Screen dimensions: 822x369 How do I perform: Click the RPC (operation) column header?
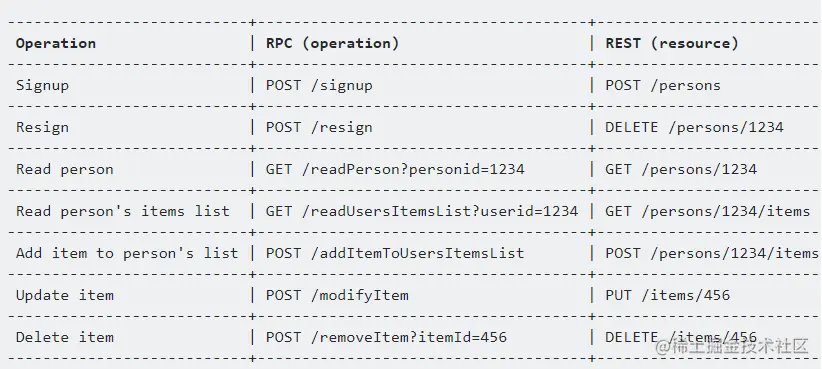(332, 43)
